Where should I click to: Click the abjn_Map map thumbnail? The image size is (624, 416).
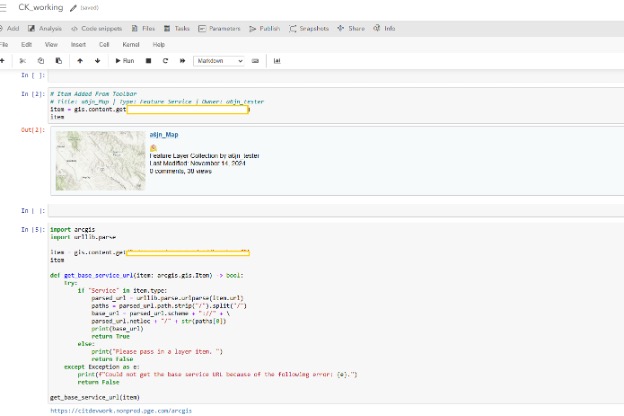100,161
